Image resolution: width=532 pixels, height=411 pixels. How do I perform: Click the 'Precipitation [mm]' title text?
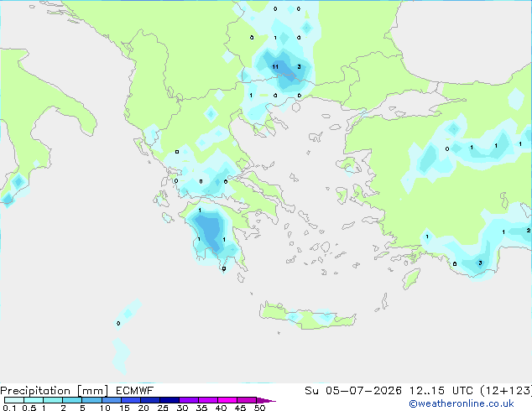[x=55, y=391]
